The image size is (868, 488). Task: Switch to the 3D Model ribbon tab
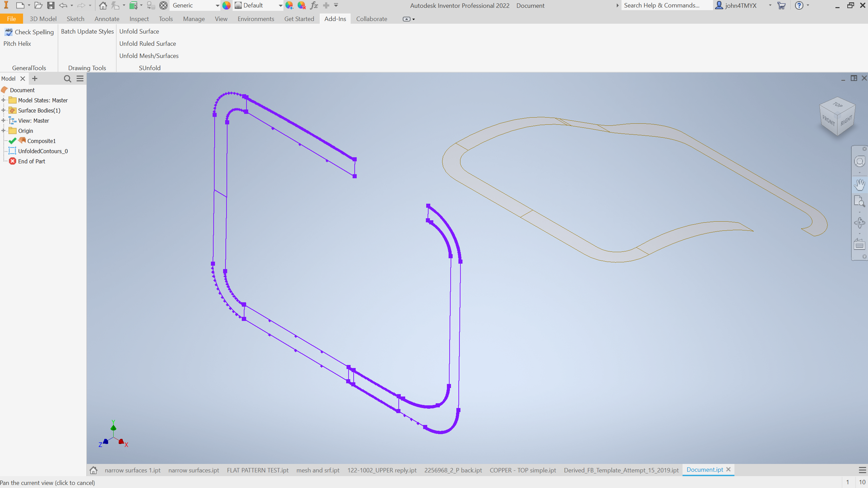point(43,19)
